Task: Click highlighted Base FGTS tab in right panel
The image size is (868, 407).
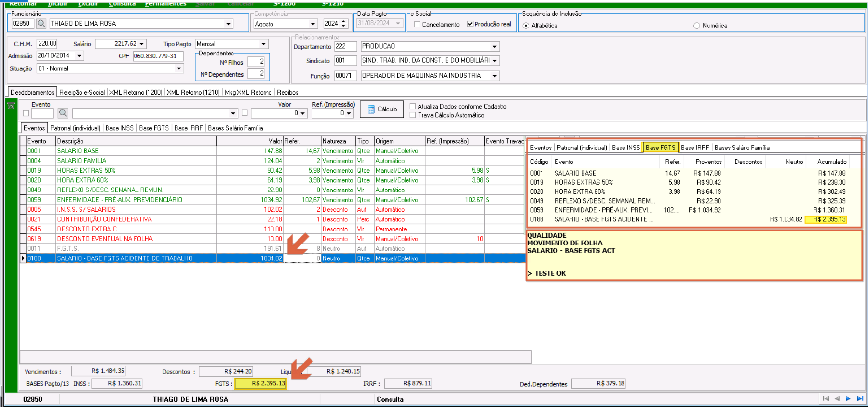Action: coord(661,148)
